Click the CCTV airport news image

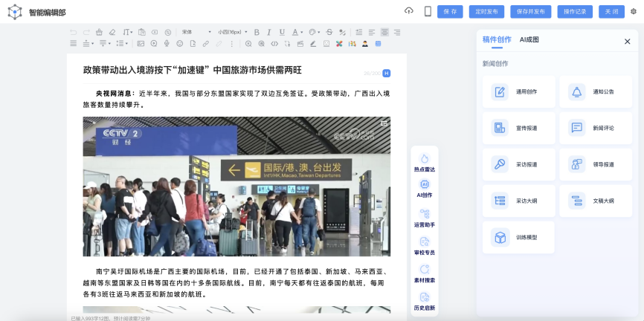tap(236, 186)
